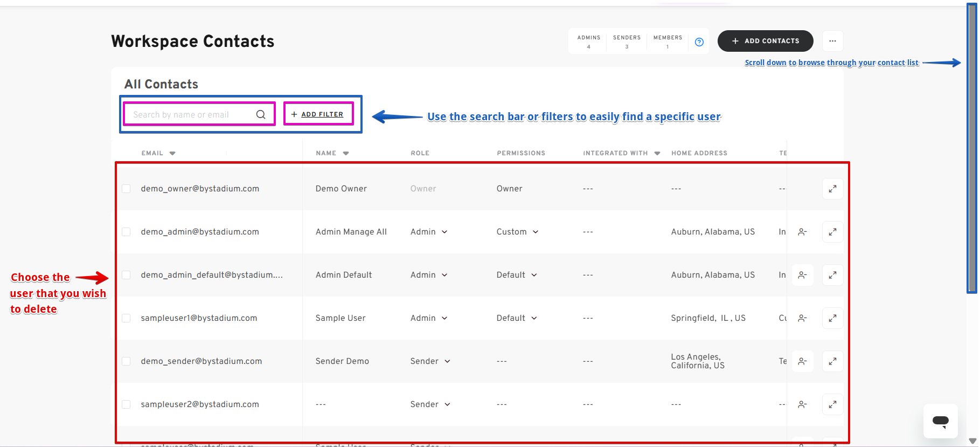Screen dimensions: 980x447
Task: Expand the Admin Default row details
Action: pos(832,275)
